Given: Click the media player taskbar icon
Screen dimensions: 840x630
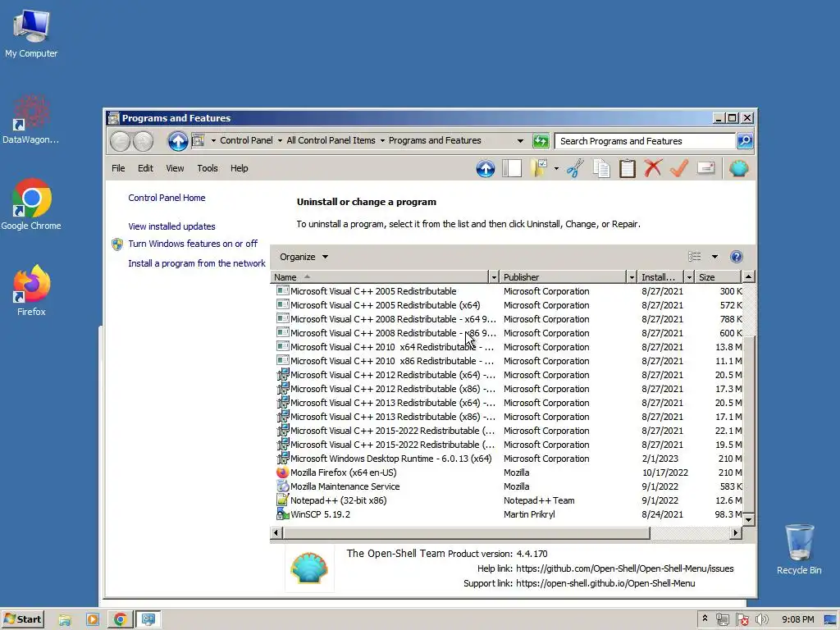Looking at the screenshot, I should point(93,620).
